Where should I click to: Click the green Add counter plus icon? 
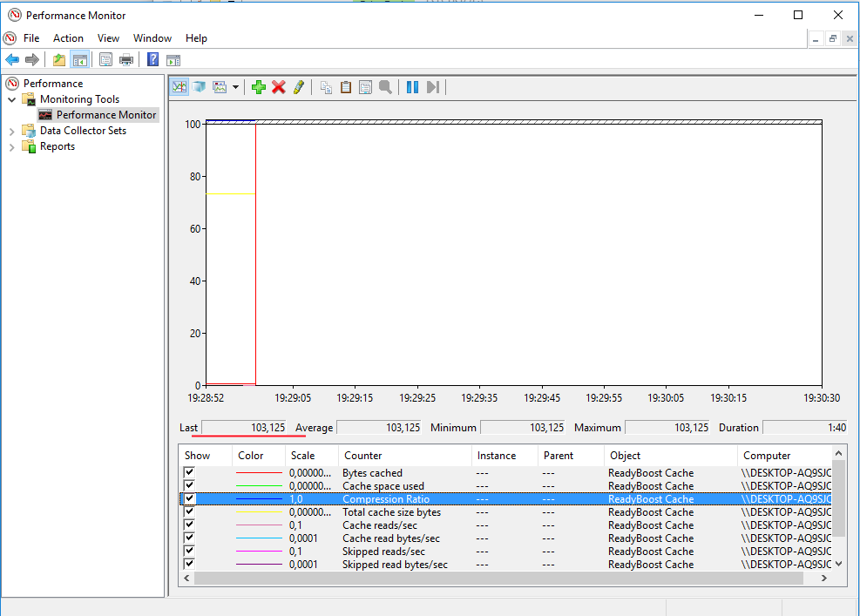point(258,87)
